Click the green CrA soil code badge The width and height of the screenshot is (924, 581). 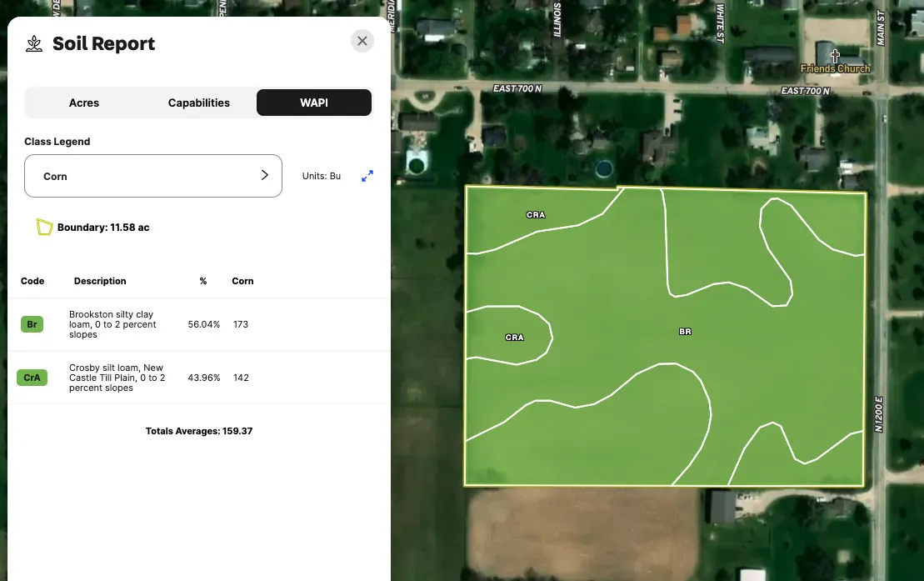click(x=32, y=378)
